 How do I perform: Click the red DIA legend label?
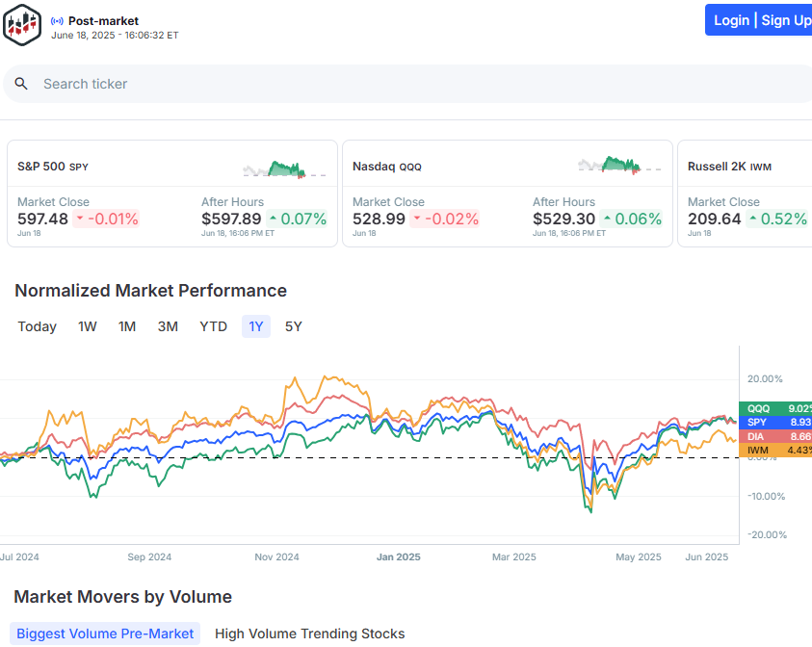pyautogui.click(x=775, y=436)
